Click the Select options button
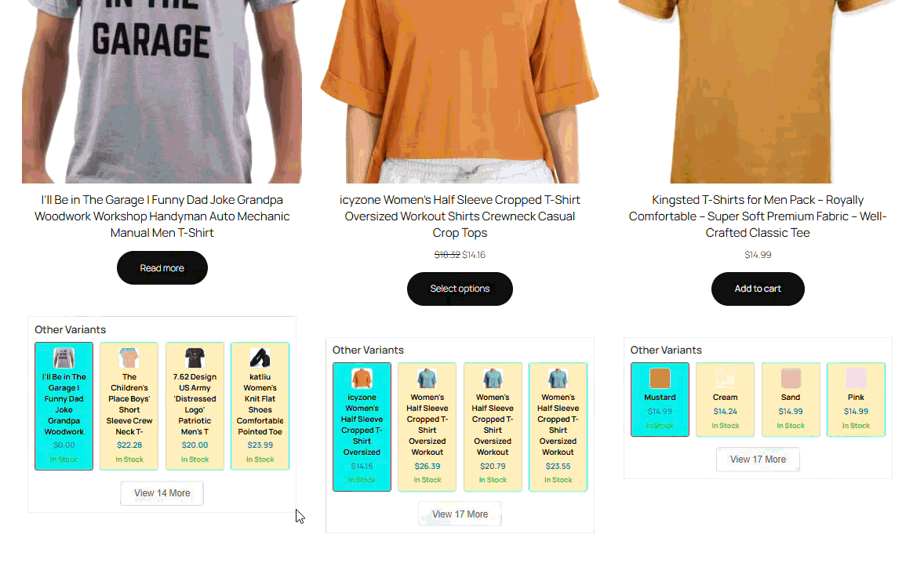The width and height of the screenshot is (924, 574). tap(460, 289)
